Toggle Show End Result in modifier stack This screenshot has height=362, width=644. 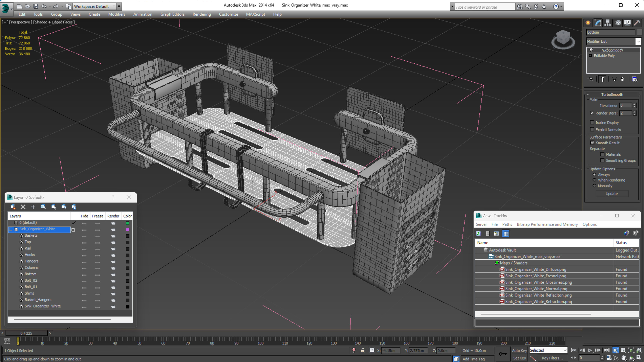pos(602,79)
